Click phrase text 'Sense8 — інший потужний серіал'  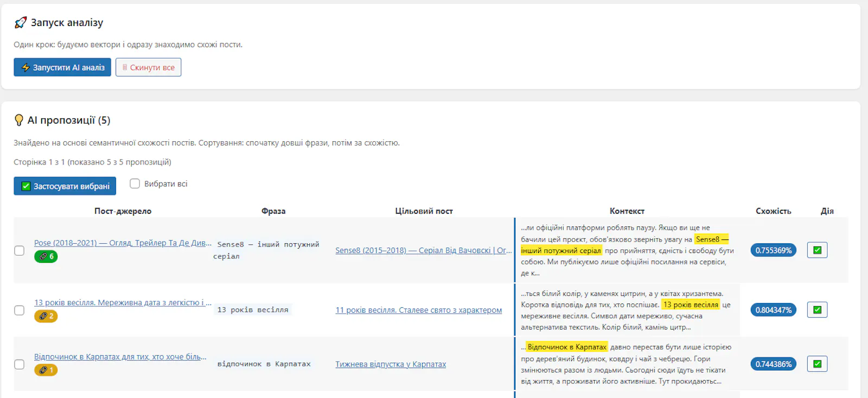point(267,250)
